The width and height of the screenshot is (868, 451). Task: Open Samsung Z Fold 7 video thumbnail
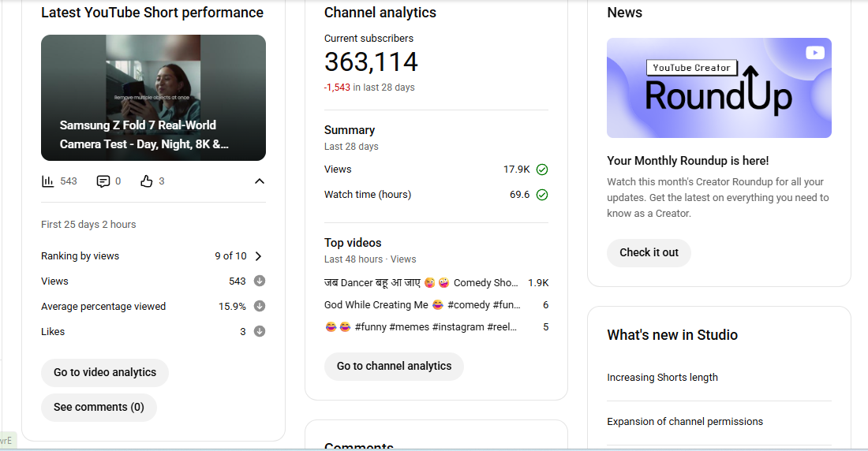coord(153,97)
